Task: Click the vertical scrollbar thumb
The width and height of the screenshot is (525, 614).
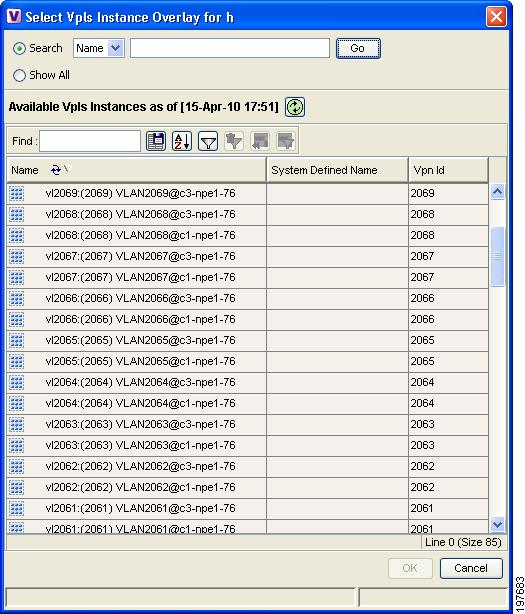Action: click(x=497, y=256)
